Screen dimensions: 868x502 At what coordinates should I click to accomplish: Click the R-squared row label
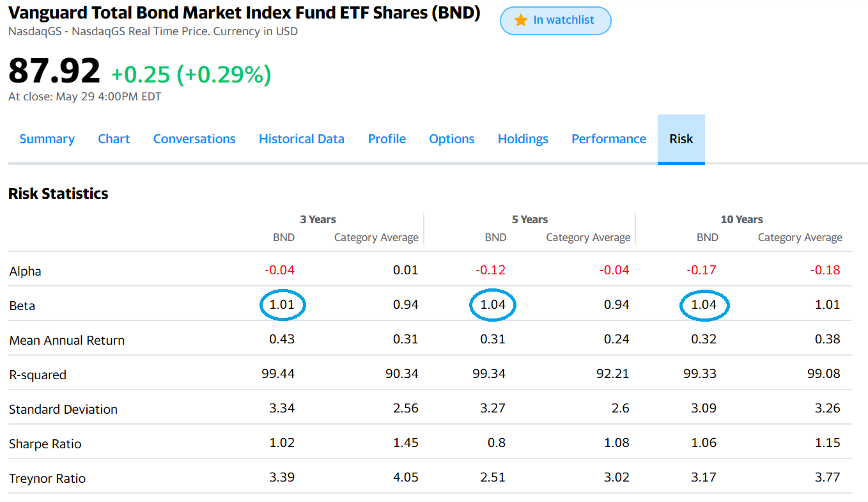tap(38, 375)
